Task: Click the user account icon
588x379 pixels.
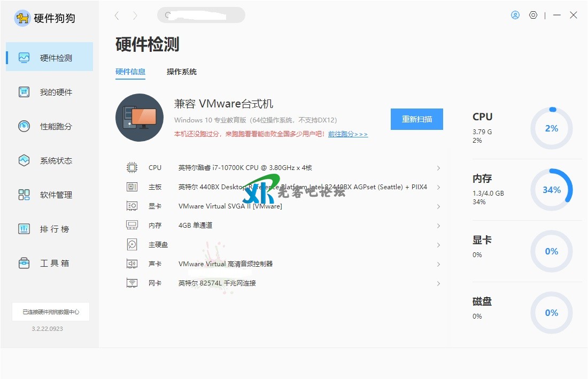Action: point(515,16)
